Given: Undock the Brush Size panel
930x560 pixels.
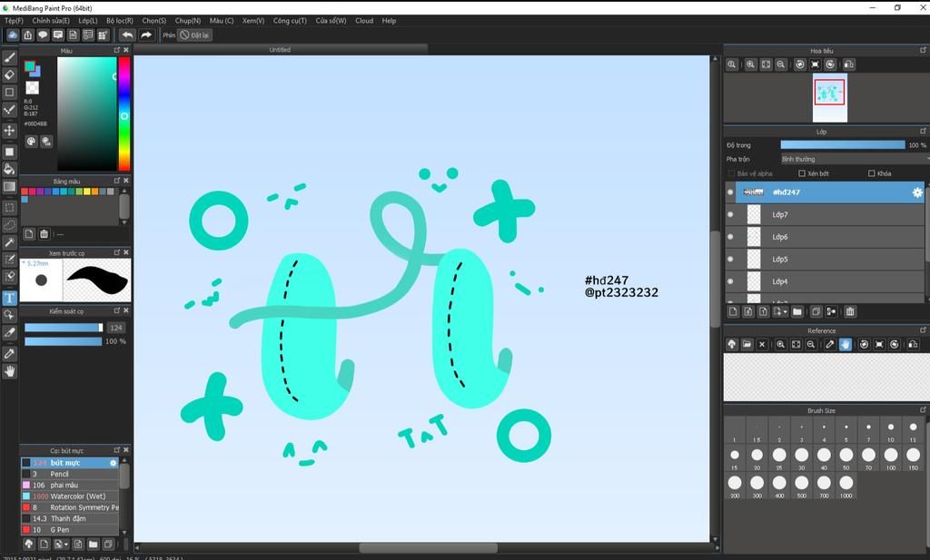Looking at the screenshot, I should (x=923, y=410).
